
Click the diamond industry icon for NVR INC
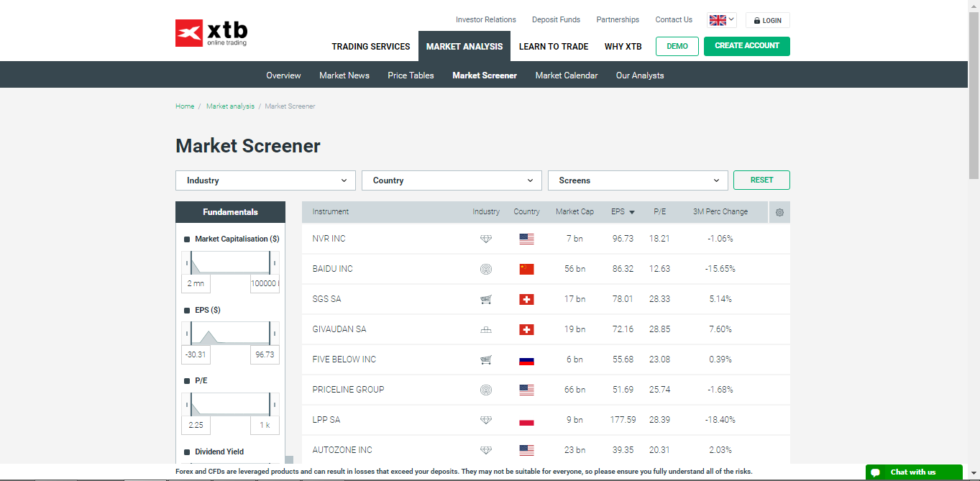tap(486, 239)
